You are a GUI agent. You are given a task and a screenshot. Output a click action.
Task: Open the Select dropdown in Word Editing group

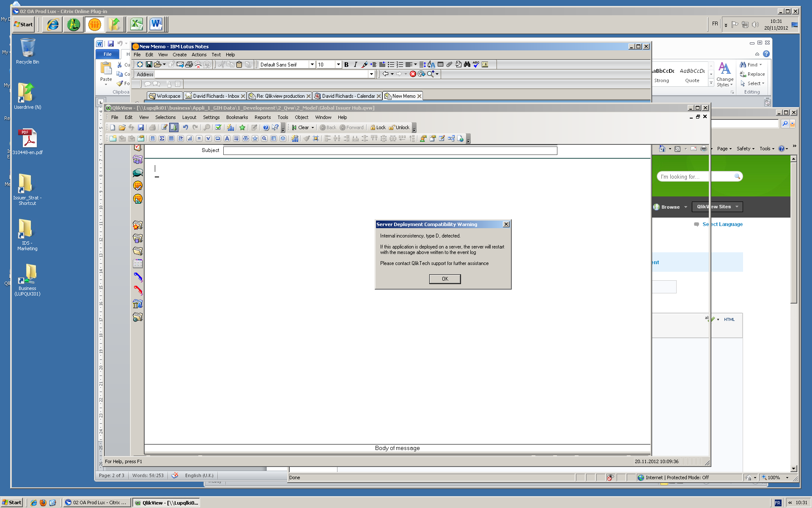point(752,83)
